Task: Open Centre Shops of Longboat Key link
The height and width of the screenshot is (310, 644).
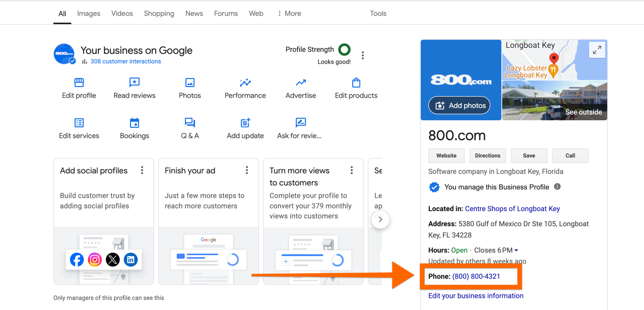Action: tap(512, 209)
